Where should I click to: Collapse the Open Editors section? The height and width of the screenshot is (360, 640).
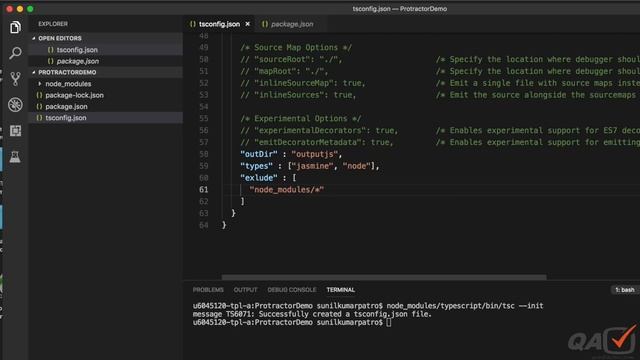tap(60, 38)
